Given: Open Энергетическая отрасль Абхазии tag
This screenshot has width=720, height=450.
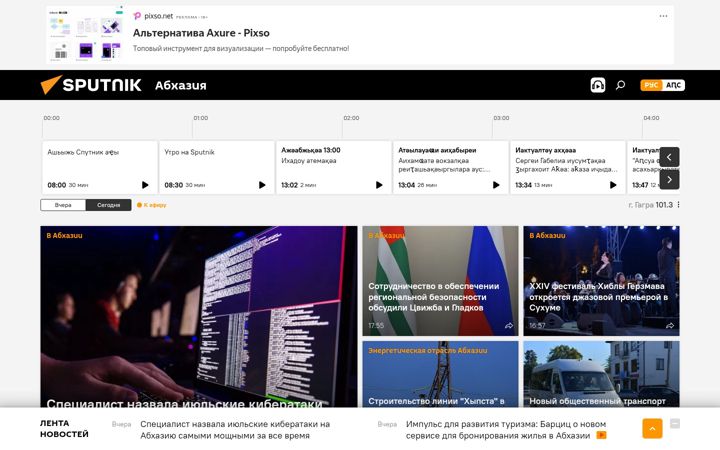Looking at the screenshot, I should [428, 350].
